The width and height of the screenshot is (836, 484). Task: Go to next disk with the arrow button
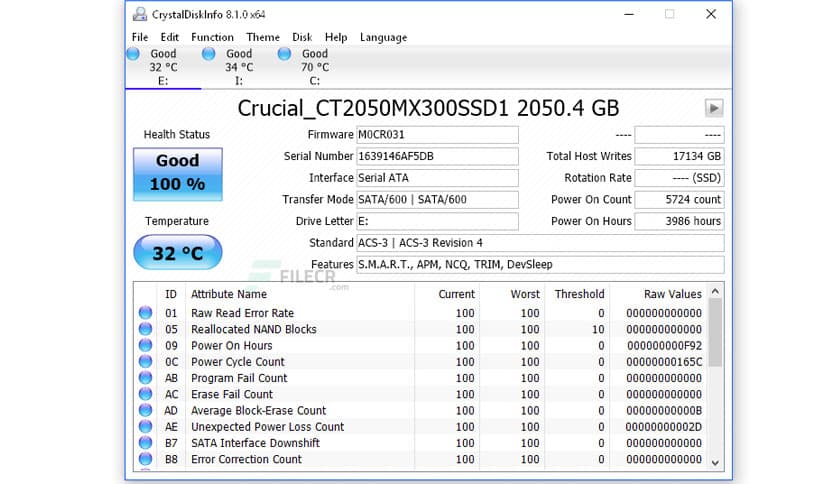[714, 108]
